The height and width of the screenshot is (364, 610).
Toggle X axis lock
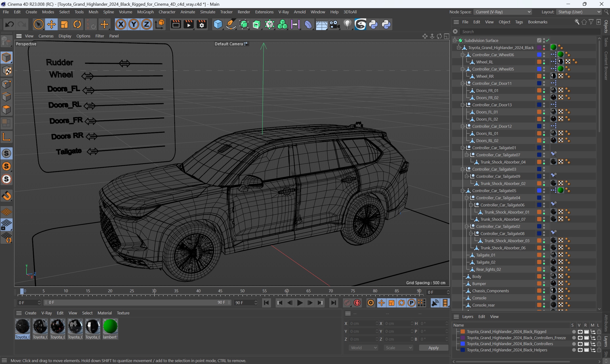121,24
